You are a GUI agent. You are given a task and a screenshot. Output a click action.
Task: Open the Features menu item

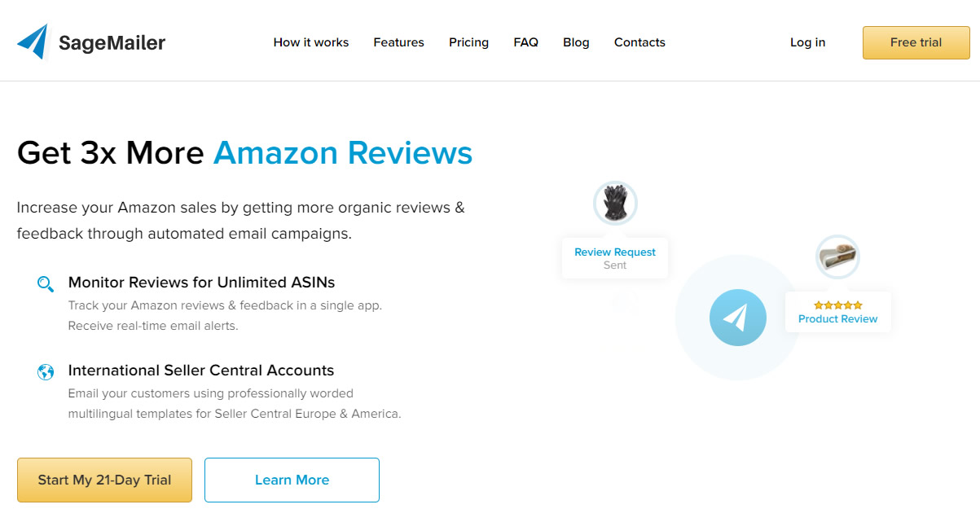pyautogui.click(x=399, y=42)
